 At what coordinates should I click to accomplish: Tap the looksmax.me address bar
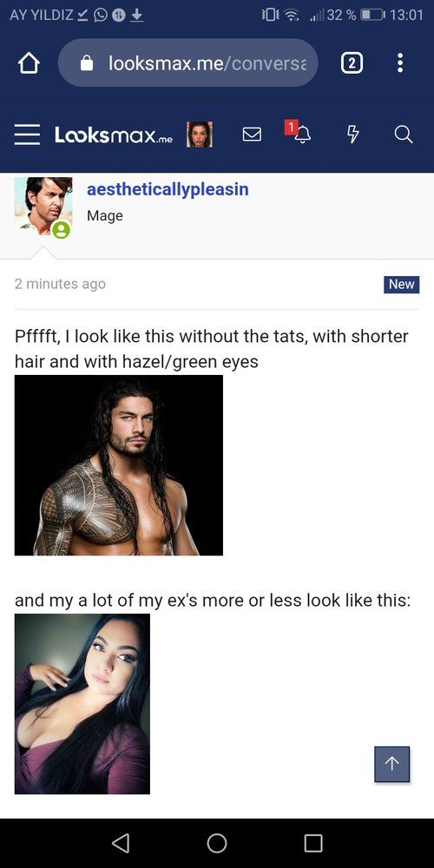point(187,63)
